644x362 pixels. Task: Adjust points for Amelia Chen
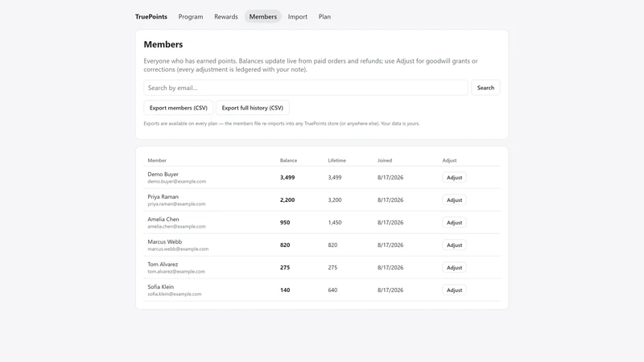click(x=454, y=223)
